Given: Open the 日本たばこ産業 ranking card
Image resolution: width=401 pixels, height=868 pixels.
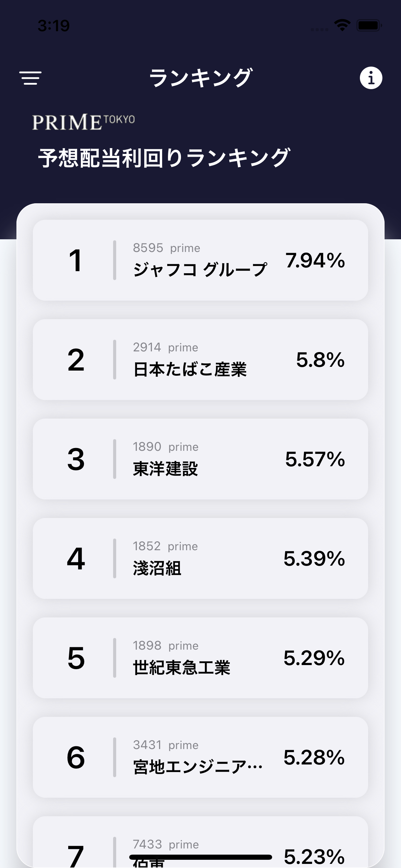Looking at the screenshot, I should [200, 360].
